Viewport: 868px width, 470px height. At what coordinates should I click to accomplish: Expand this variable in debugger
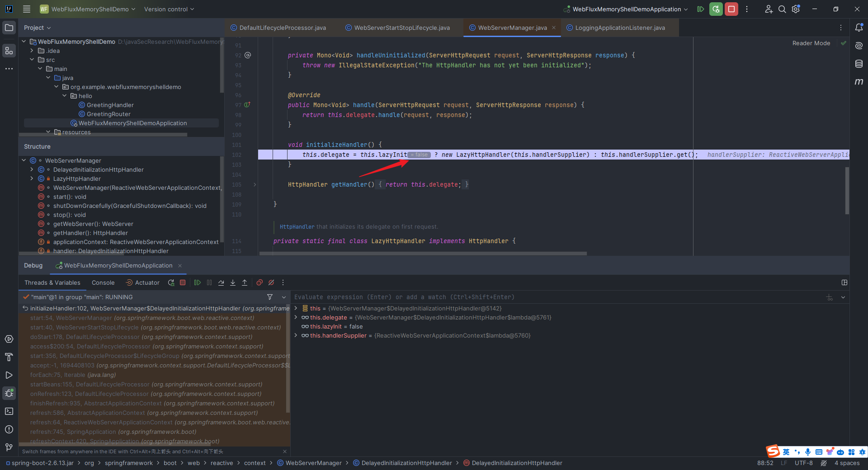(296, 308)
